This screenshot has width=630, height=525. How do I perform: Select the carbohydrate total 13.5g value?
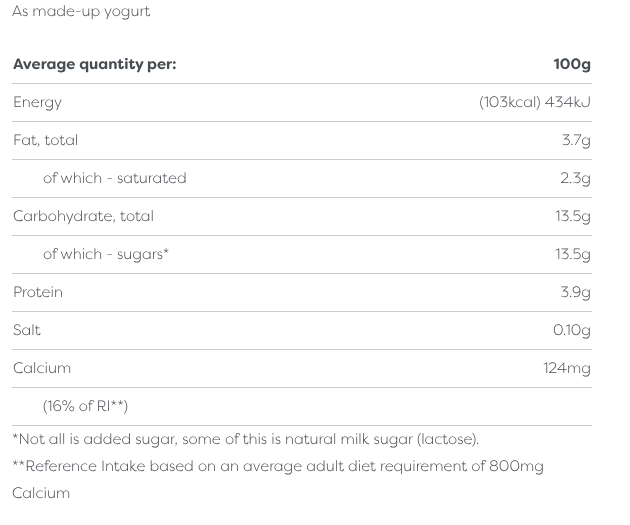573,216
